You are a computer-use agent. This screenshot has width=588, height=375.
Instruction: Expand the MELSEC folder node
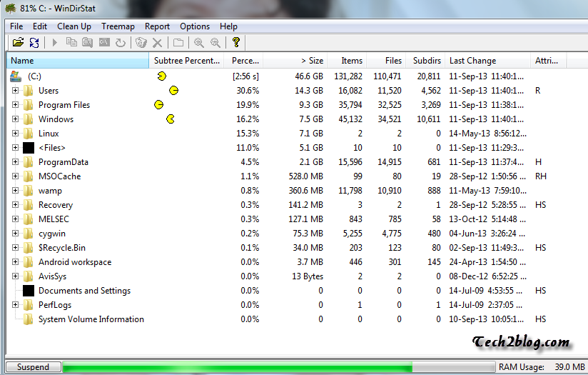point(15,219)
